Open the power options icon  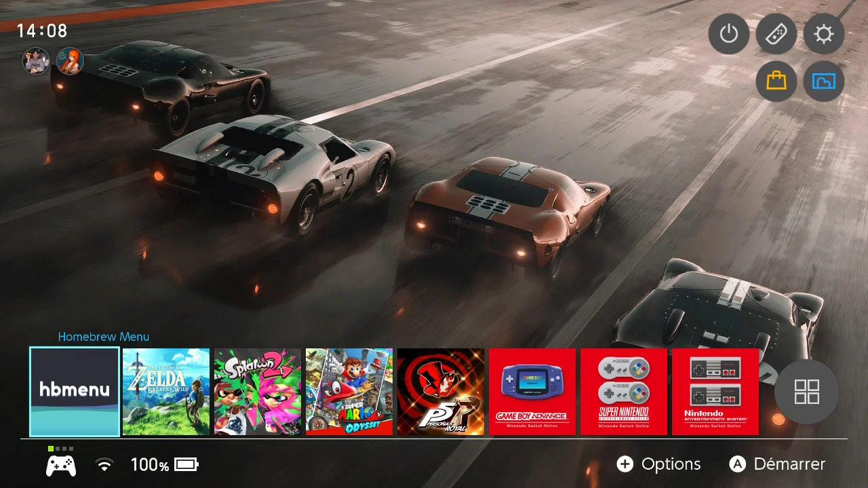[729, 34]
